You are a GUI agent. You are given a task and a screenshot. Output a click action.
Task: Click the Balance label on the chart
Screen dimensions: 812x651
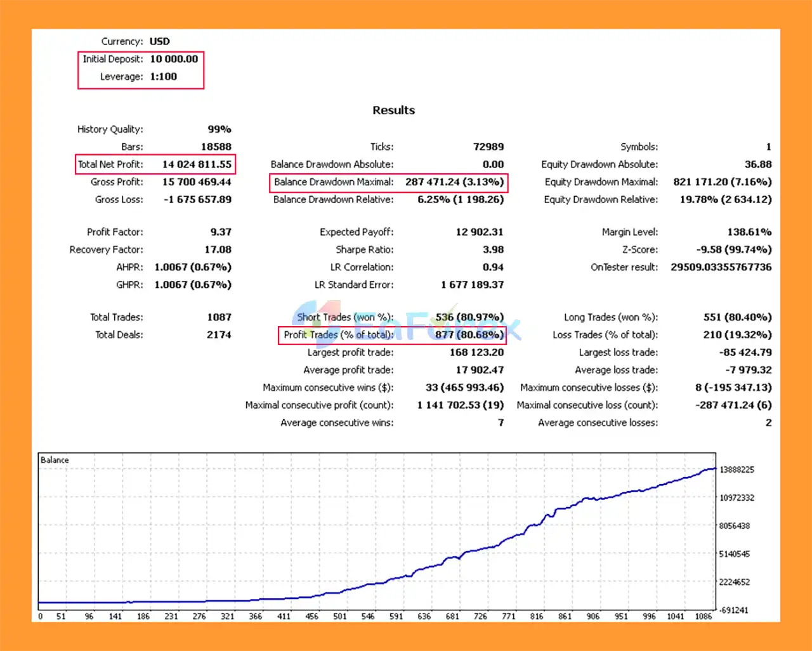tap(55, 460)
